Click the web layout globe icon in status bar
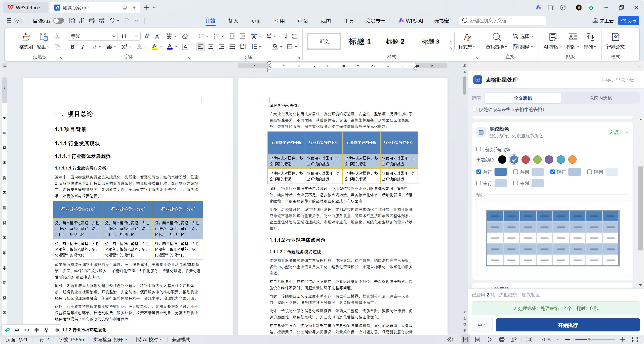Viewport: 644px width, 344px height. [x=502, y=339]
